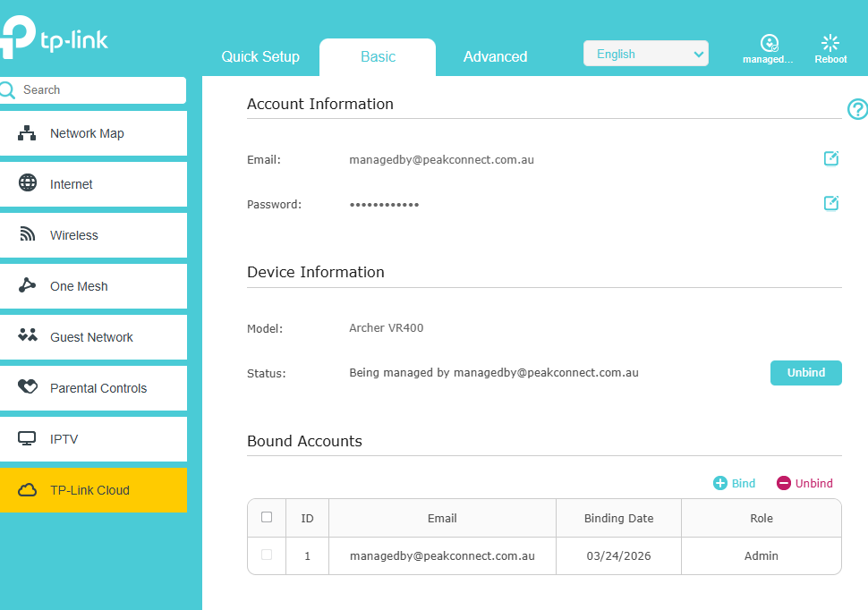Open Guest Network menu item
The image size is (868, 610).
coord(93,337)
